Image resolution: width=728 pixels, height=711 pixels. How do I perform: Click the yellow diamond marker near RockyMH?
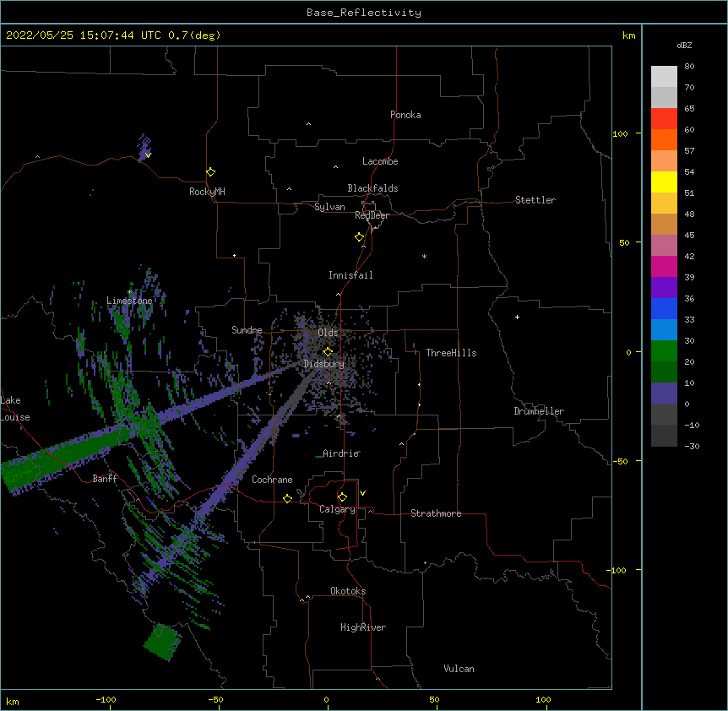tap(211, 172)
